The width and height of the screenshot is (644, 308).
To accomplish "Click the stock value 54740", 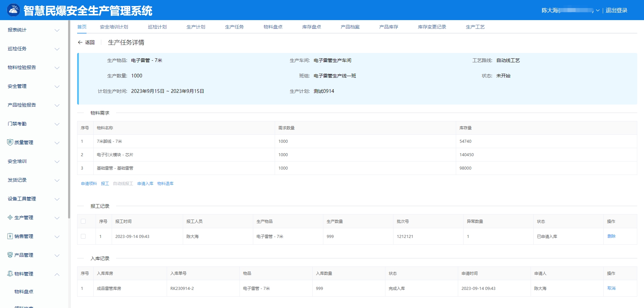I will tap(466, 141).
